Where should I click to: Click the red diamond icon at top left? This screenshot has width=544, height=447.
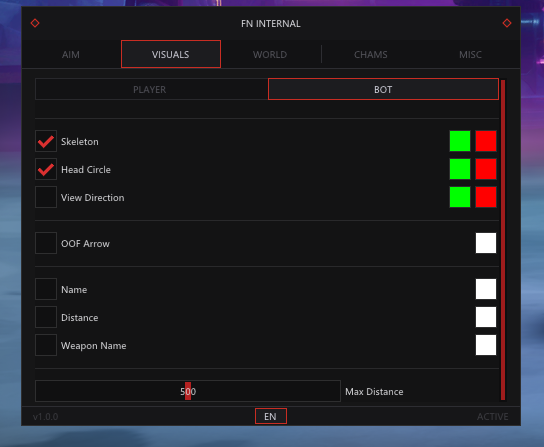pyautogui.click(x=35, y=23)
